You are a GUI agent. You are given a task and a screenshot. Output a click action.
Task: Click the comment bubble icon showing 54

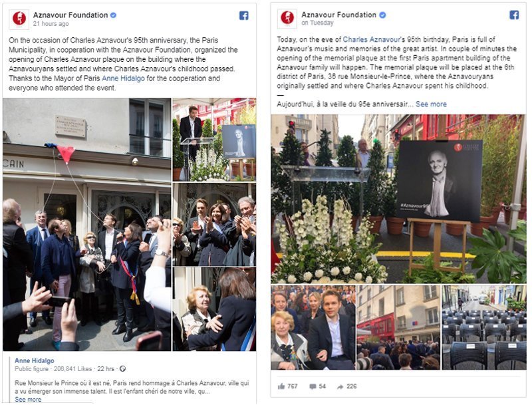pos(313,386)
